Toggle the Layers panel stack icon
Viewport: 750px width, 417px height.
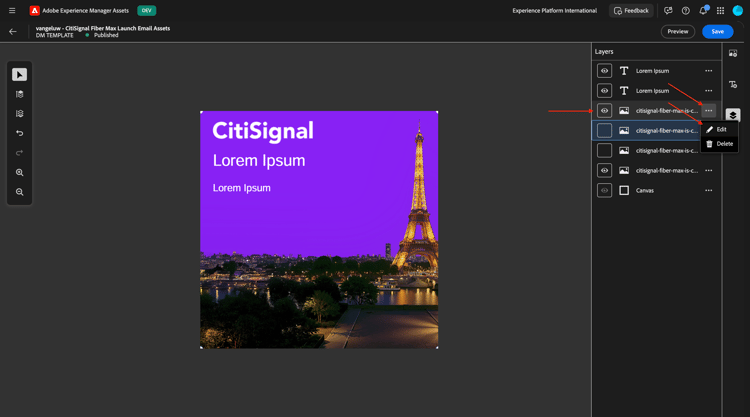click(x=733, y=115)
